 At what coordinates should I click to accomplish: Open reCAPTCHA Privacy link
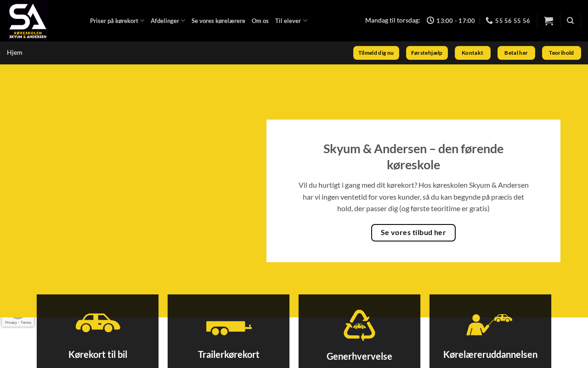pos(11,322)
